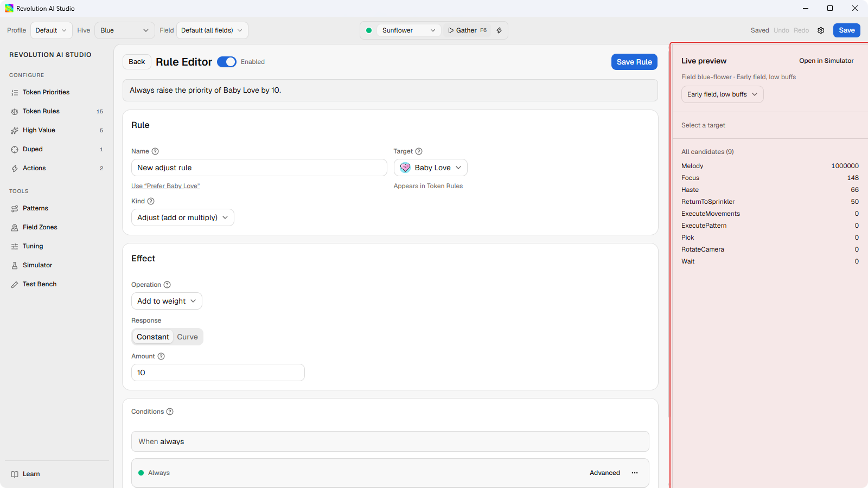
Task: Select Curve response mode
Action: (x=187, y=337)
